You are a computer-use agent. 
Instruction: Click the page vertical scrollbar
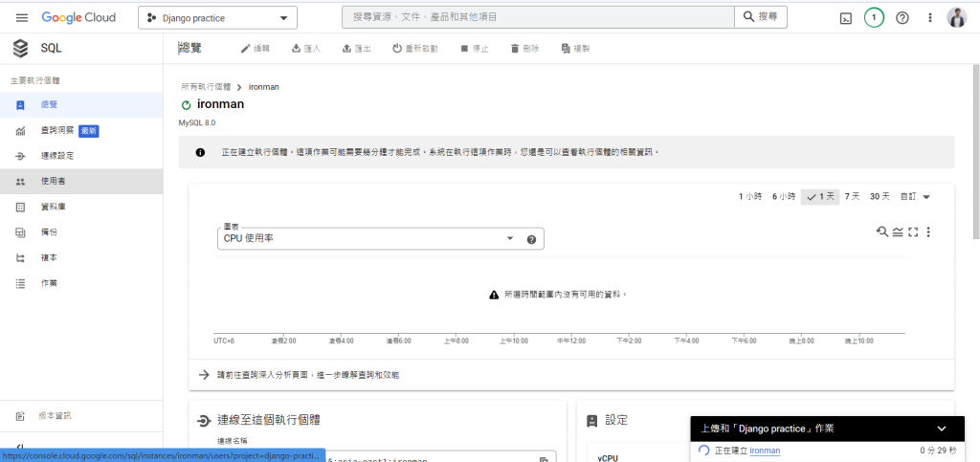coord(976,152)
